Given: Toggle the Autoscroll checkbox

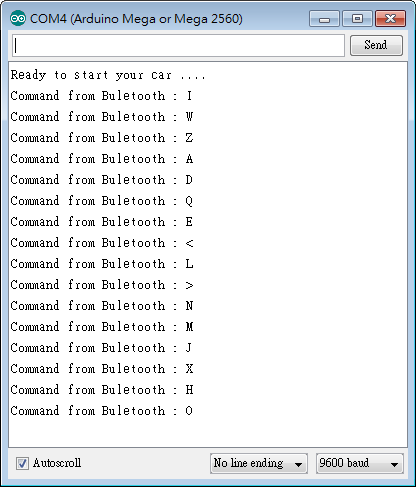Looking at the screenshot, I should [22, 463].
